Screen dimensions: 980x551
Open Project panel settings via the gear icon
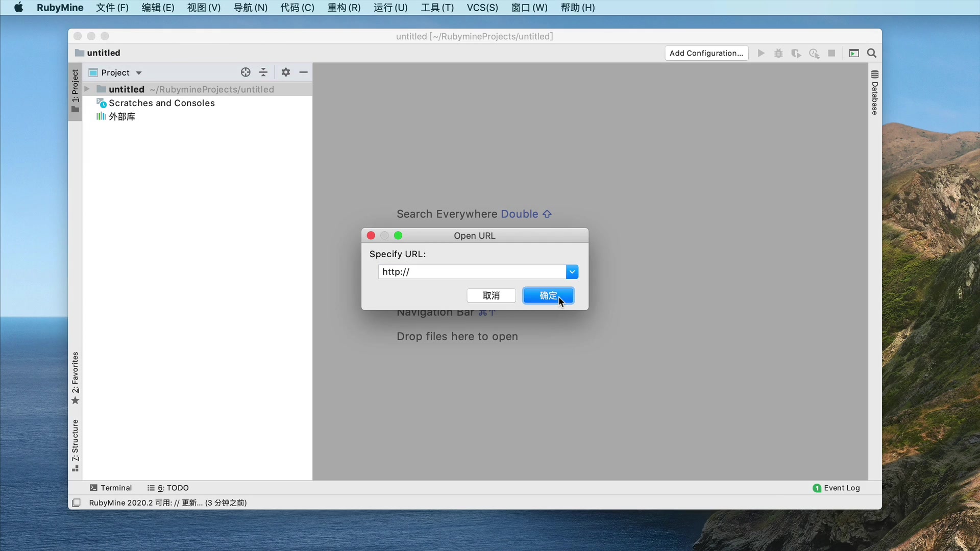285,72
